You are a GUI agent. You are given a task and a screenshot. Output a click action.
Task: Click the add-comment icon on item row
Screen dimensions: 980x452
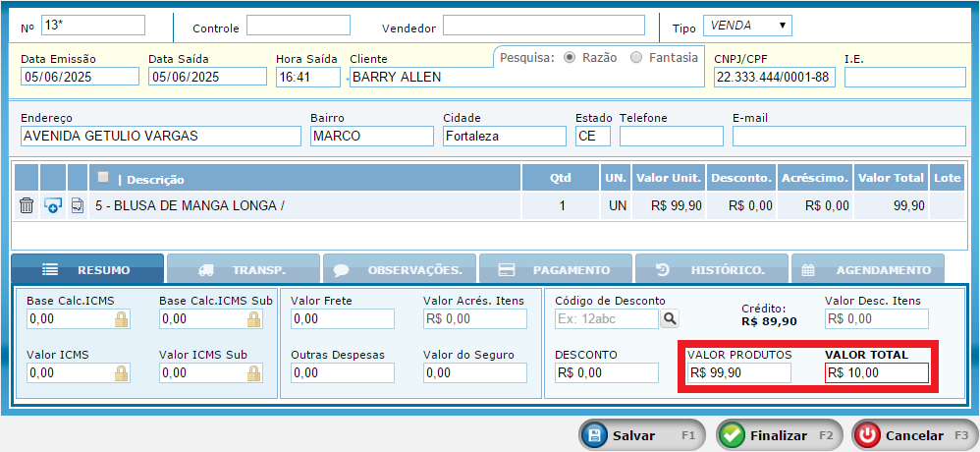(53, 205)
